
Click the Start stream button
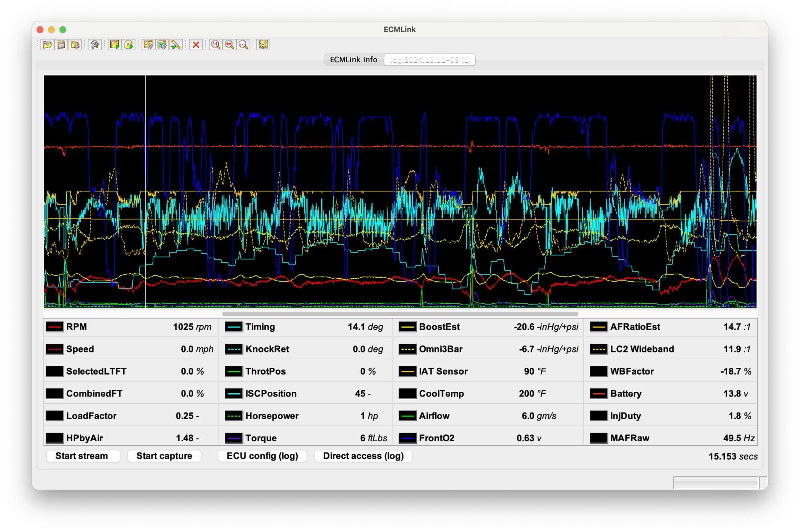click(x=83, y=456)
